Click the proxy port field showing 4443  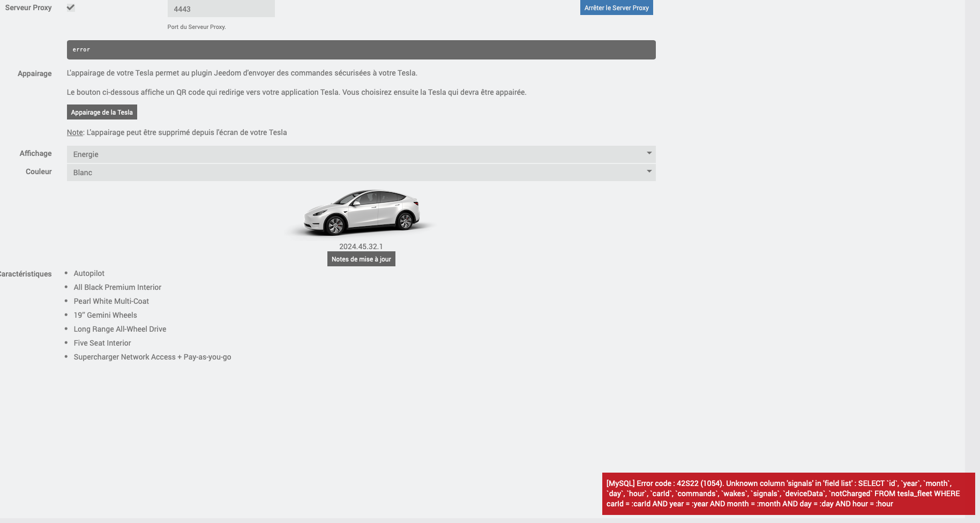point(221,9)
